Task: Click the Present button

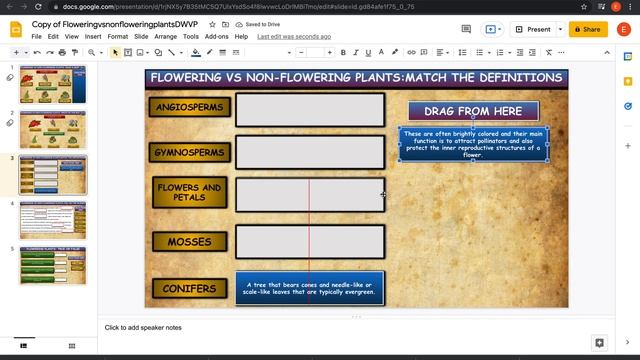Action: click(533, 29)
